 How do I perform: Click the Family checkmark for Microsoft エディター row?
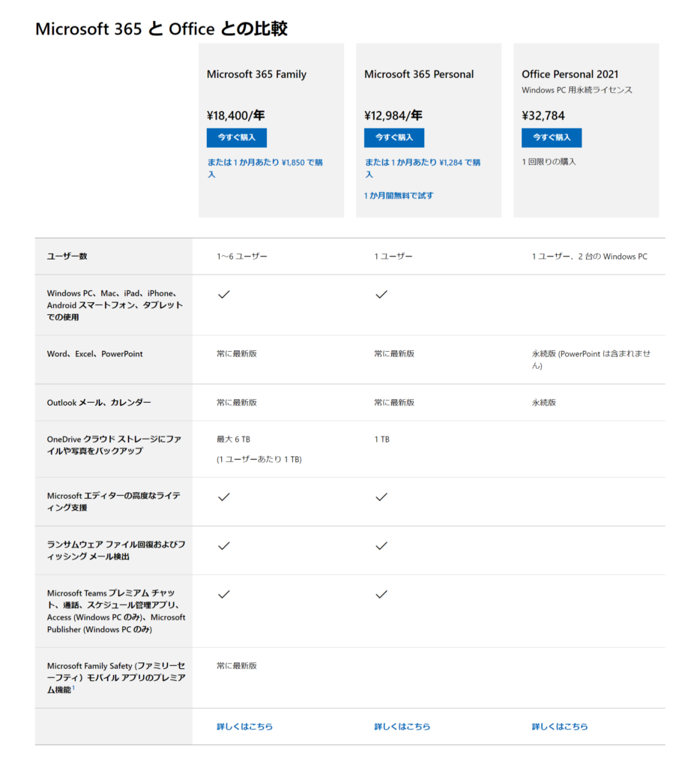(x=223, y=497)
